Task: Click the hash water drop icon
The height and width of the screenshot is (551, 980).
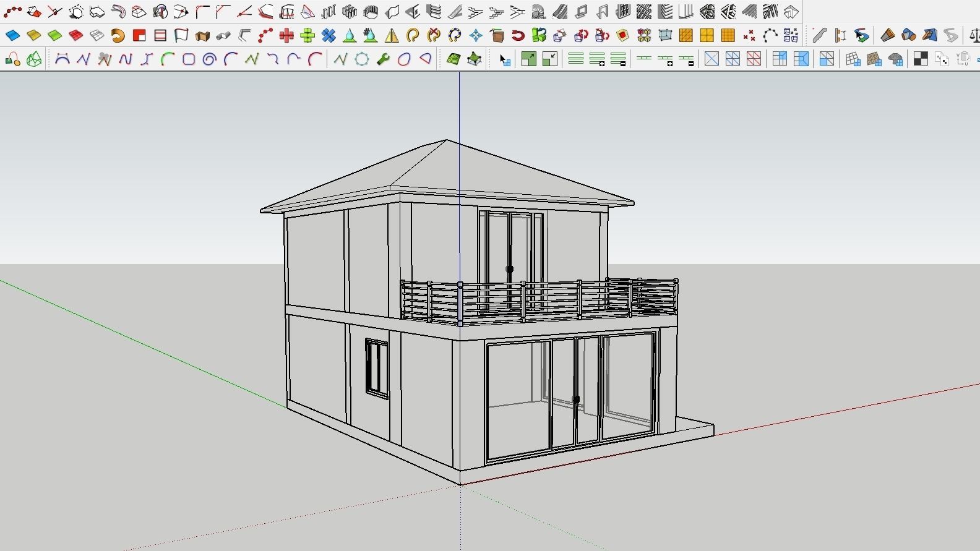Action: click(x=371, y=35)
